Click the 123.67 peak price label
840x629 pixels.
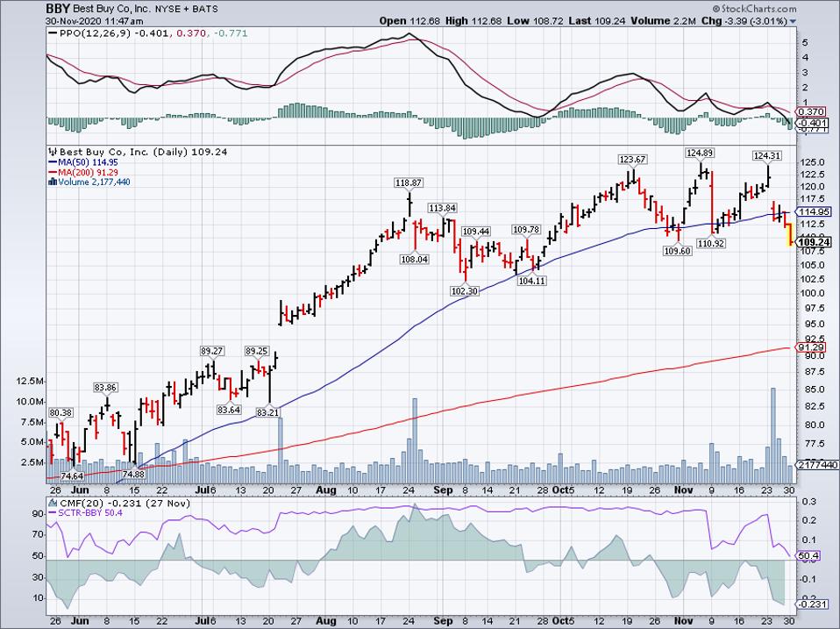coord(633,159)
